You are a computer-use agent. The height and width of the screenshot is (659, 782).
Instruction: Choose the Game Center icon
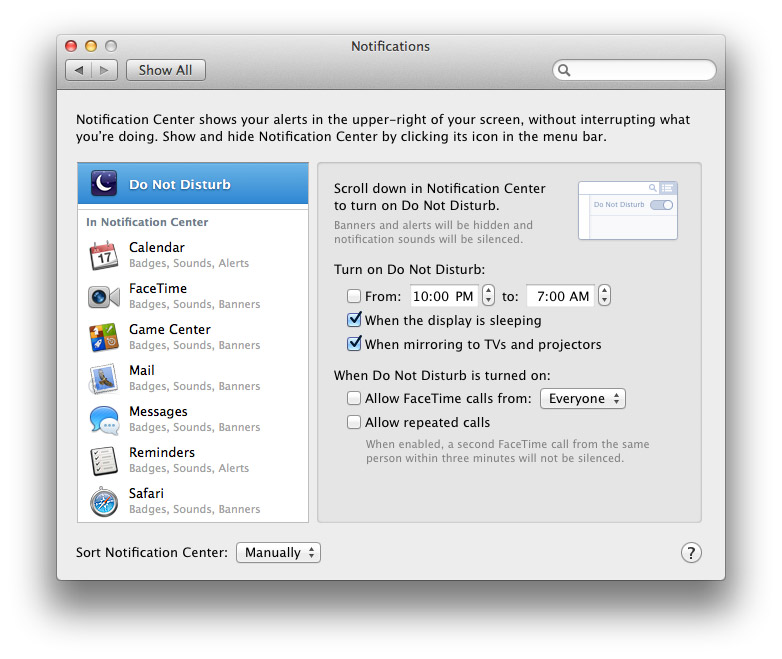tap(104, 337)
